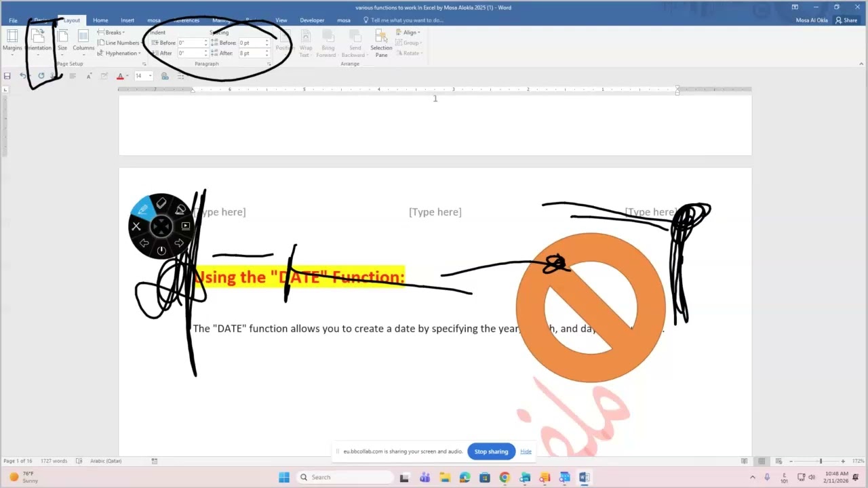The image size is (868, 488).
Task: Click the font color A icon
Action: [x=120, y=76]
